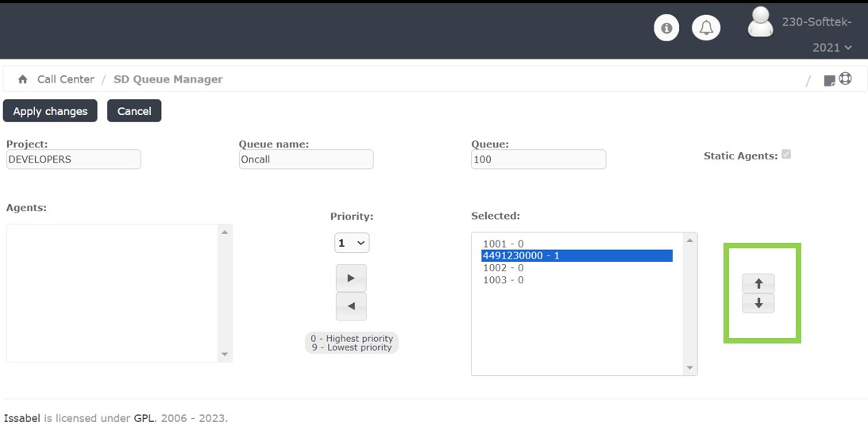Move selected agent down in list

tap(758, 303)
